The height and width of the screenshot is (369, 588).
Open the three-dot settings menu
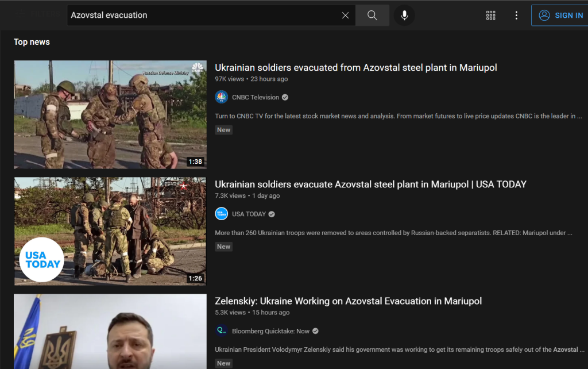point(516,16)
